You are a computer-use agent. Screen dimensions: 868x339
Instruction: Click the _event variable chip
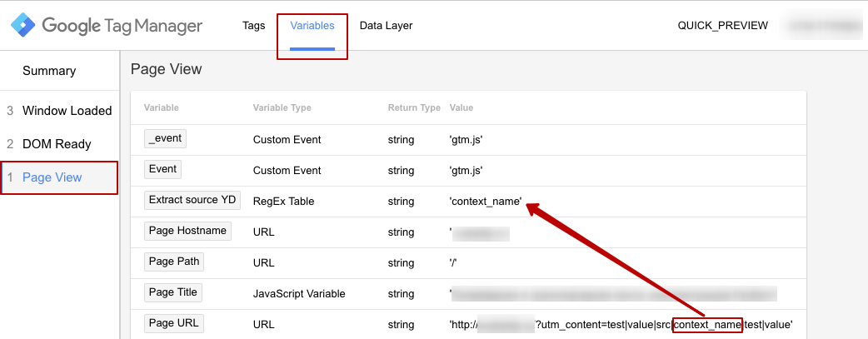point(165,139)
